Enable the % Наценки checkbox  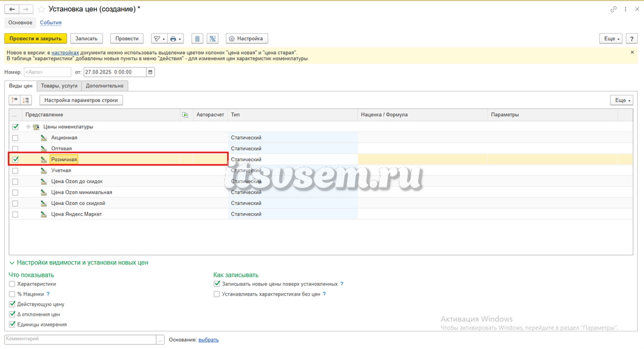[x=12, y=294]
